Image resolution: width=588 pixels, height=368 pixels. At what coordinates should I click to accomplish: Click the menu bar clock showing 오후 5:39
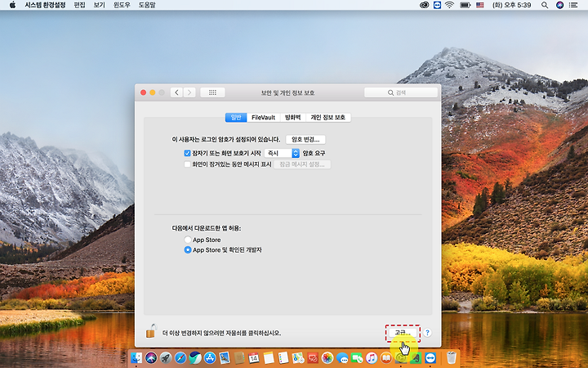[511, 5]
